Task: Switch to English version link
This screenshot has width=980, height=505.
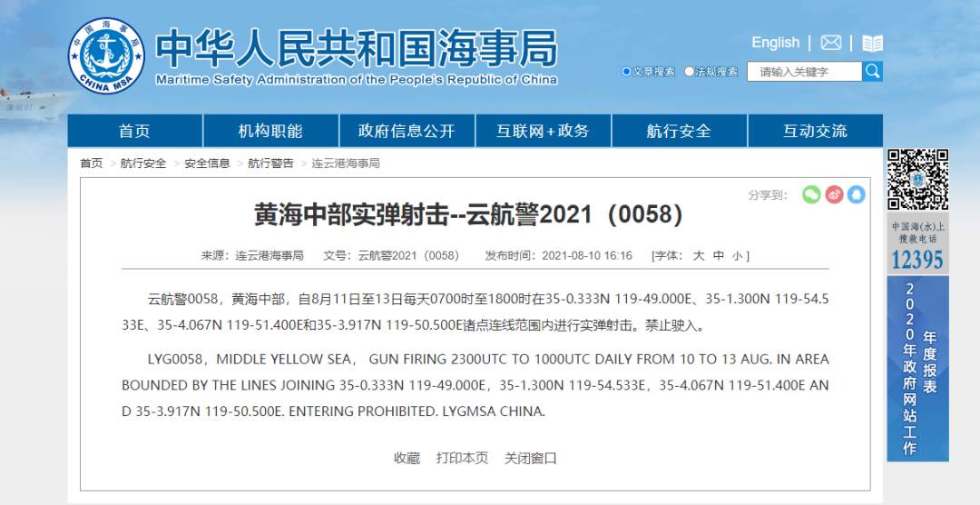Action: point(775,43)
